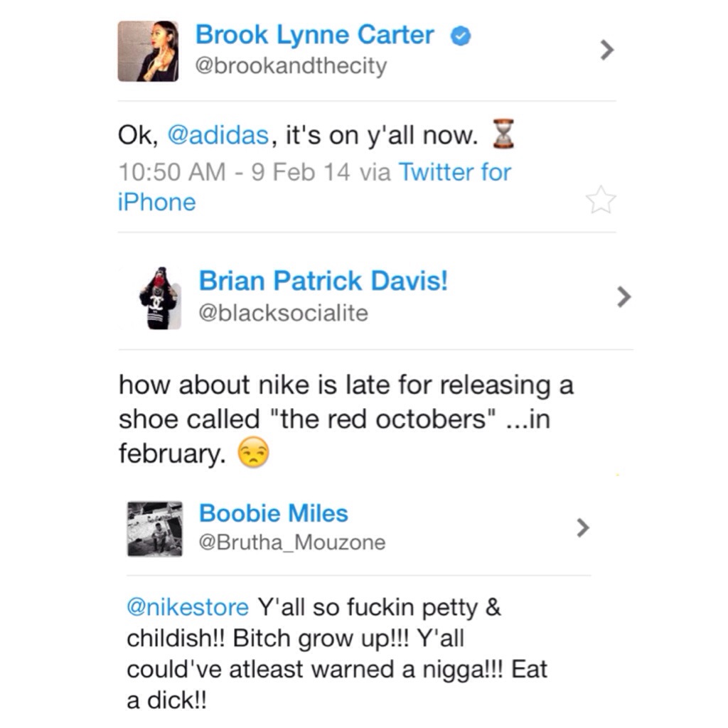Screen dimensions: 728x728
Task: Select the @blacksocialite username
Action: [x=283, y=313]
